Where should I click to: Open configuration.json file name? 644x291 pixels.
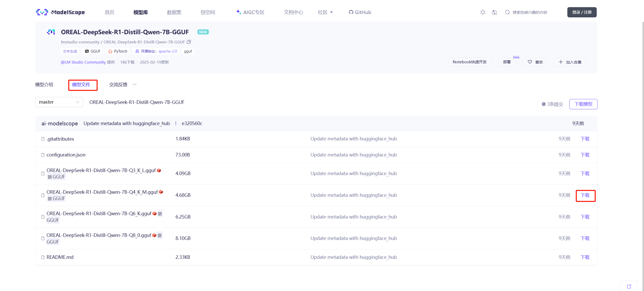coord(66,155)
